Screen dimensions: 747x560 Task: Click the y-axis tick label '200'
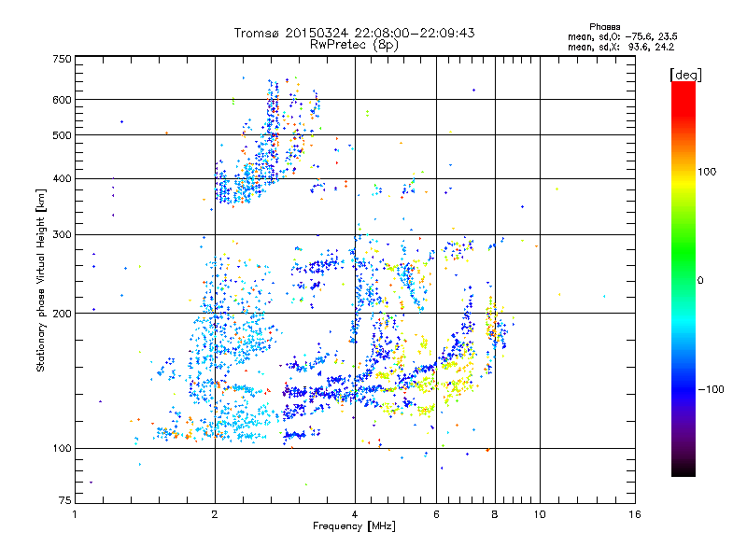(63, 314)
